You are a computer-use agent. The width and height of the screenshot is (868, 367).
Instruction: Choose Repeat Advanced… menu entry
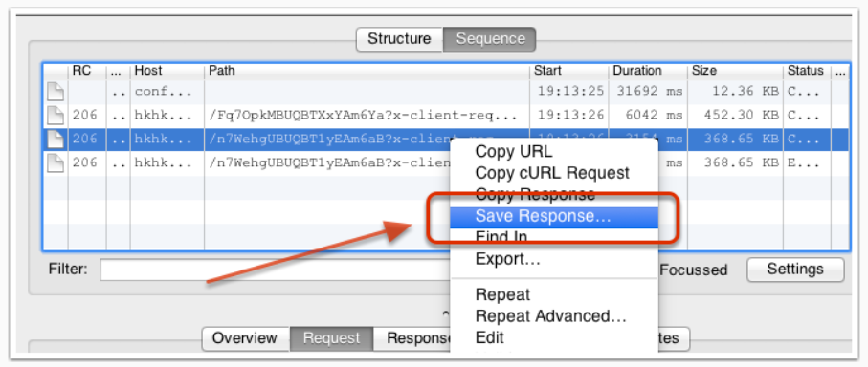point(551,316)
